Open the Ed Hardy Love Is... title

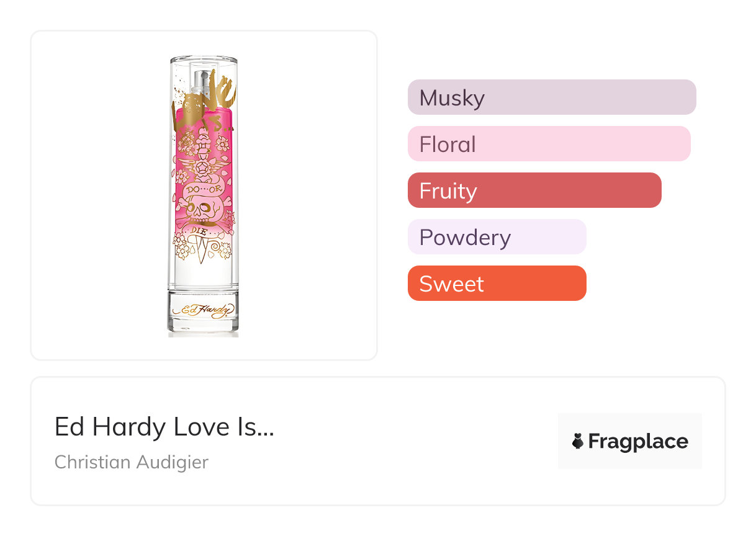click(164, 427)
